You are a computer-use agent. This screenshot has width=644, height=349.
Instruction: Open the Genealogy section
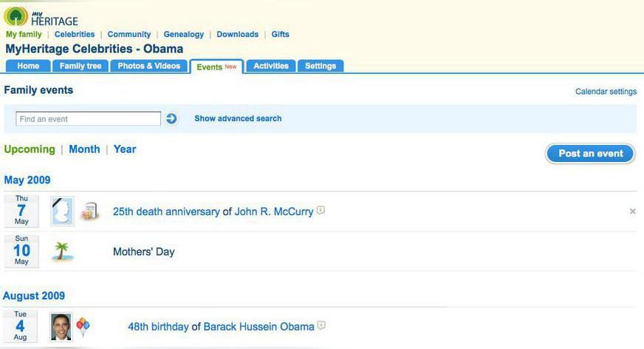[184, 35]
